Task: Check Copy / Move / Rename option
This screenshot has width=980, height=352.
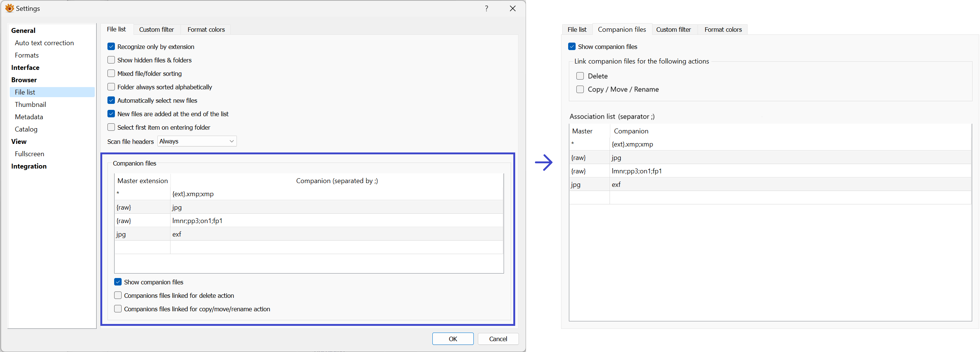Action: [x=580, y=90]
